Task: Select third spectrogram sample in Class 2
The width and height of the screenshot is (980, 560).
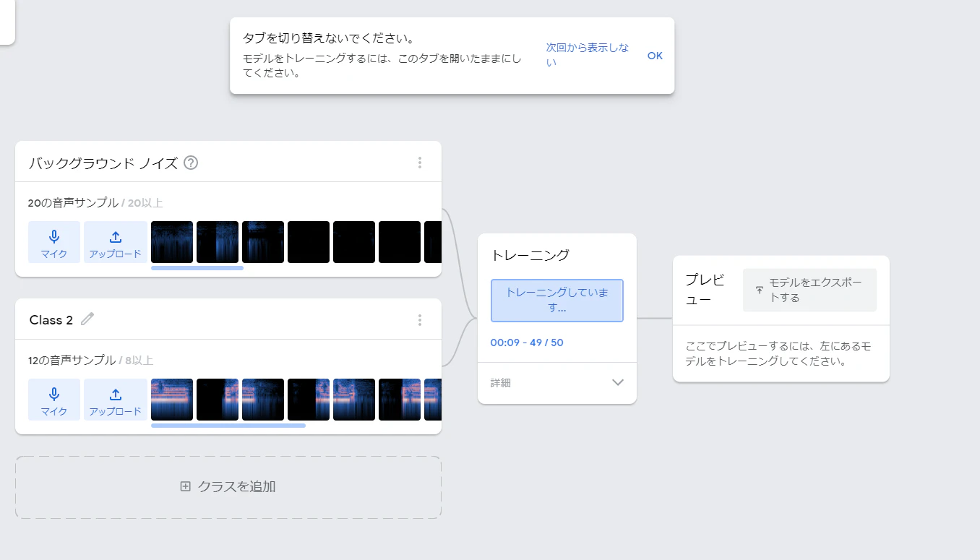Action: pos(263,400)
